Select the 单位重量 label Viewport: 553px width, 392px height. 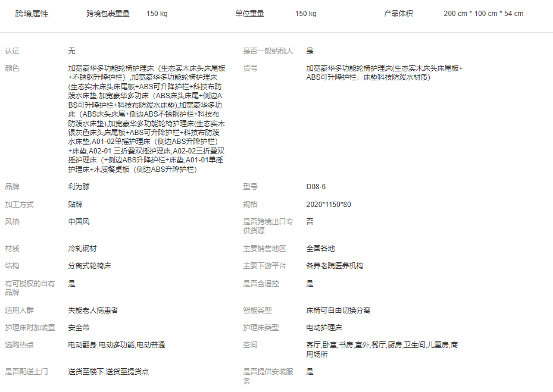click(249, 14)
